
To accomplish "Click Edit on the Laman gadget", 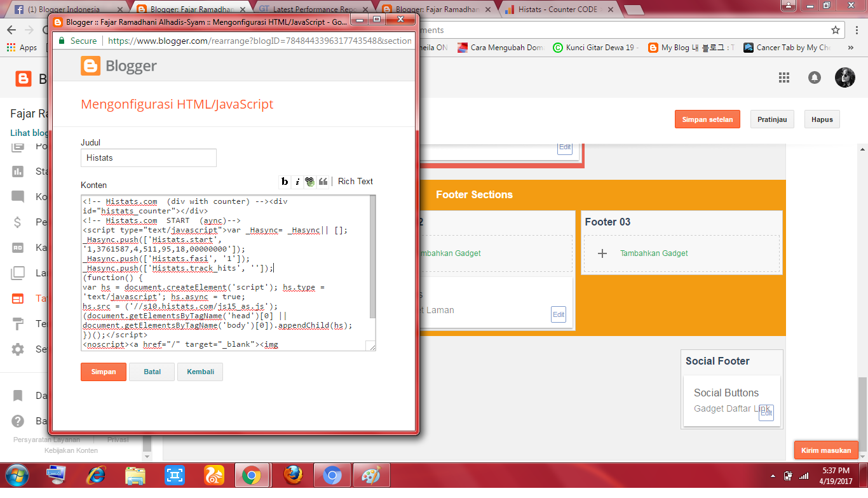I will tap(559, 314).
